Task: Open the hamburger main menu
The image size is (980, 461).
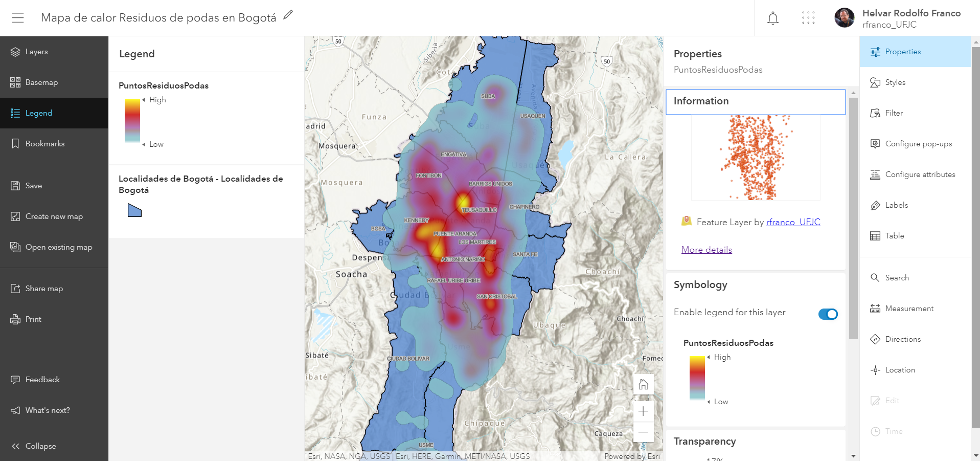Action: (x=18, y=18)
